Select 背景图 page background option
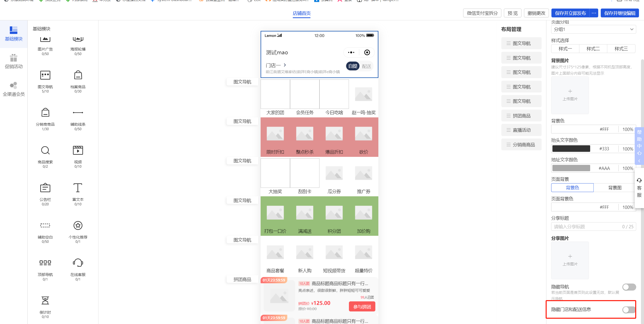The width and height of the screenshot is (644, 324). (615, 188)
